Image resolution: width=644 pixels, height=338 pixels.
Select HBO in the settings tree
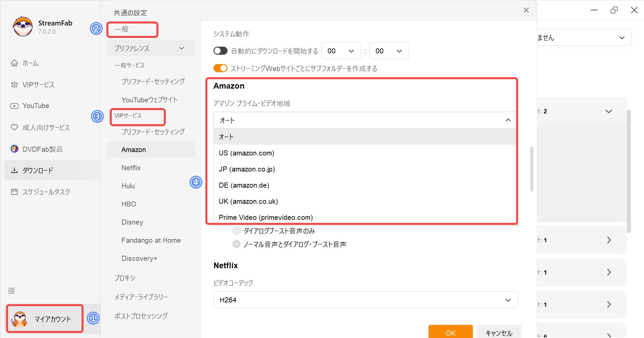(x=129, y=204)
